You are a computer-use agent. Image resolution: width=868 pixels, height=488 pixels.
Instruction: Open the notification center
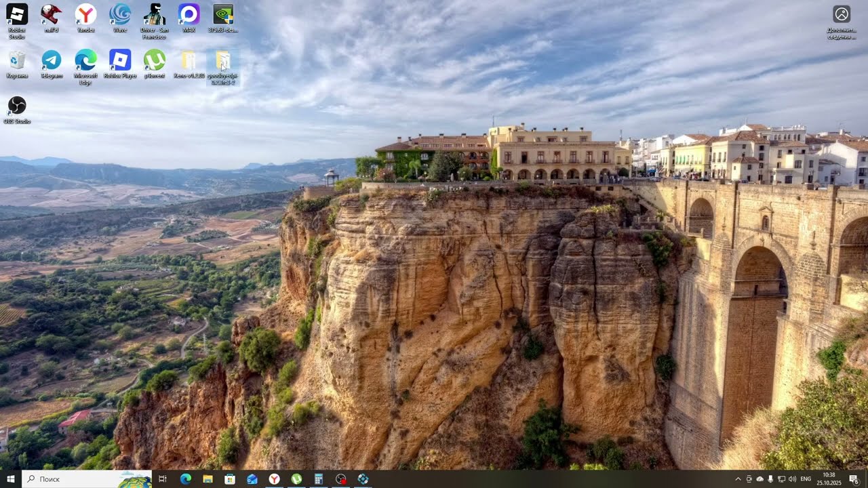pyautogui.click(x=854, y=479)
